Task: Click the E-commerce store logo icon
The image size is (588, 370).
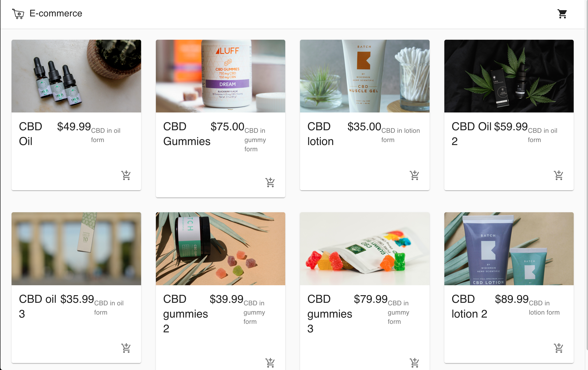Action: tap(18, 14)
